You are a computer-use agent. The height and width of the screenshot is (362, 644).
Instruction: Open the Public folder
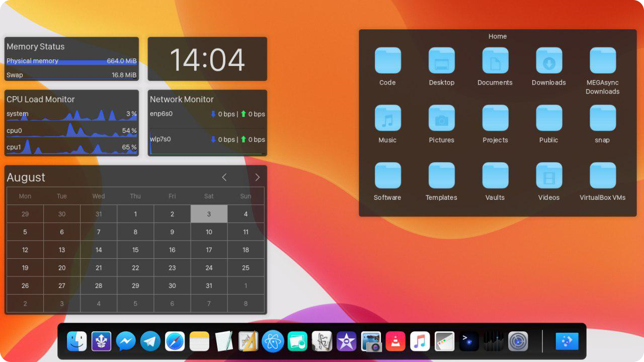(549, 124)
